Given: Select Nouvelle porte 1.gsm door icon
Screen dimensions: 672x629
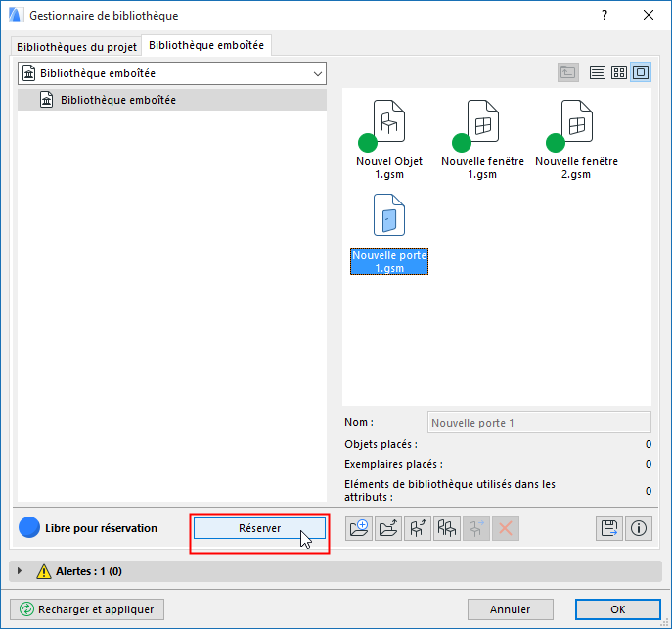Looking at the screenshot, I should pyautogui.click(x=389, y=214).
